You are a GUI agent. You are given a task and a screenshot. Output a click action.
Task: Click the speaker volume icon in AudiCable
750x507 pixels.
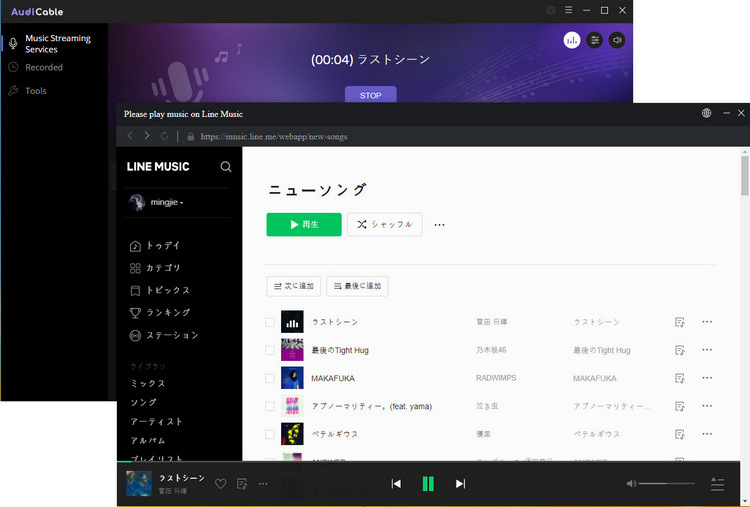coord(617,40)
